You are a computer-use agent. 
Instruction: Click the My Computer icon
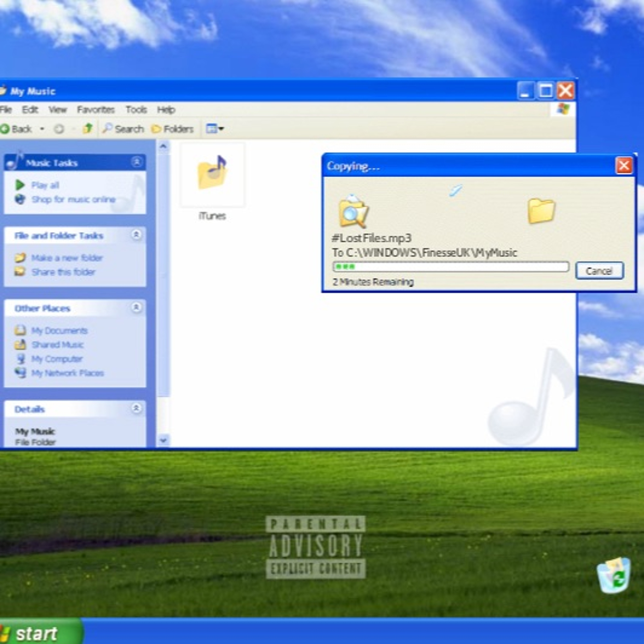[x=21, y=359]
